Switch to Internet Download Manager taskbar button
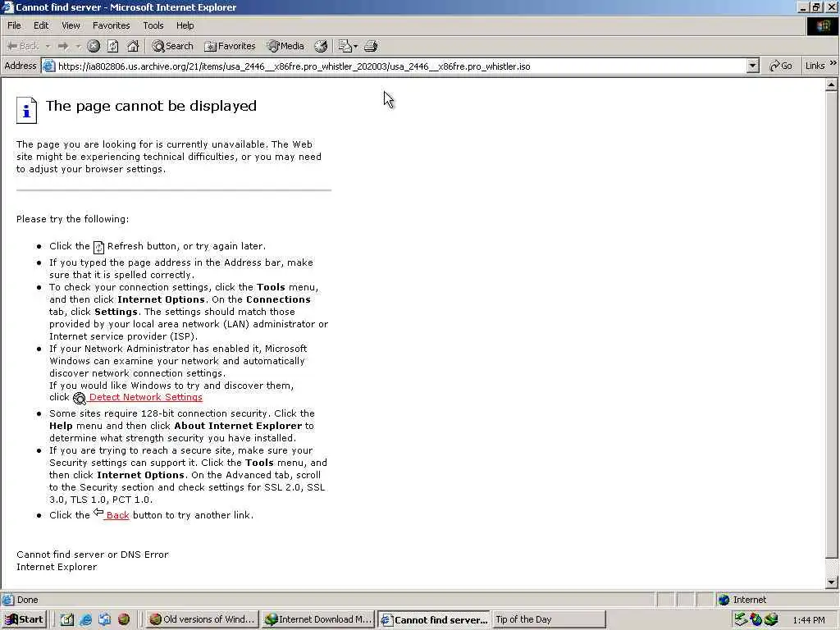This screenshot has width=840, height=630. pyautogui.click(x=317, y=619)
